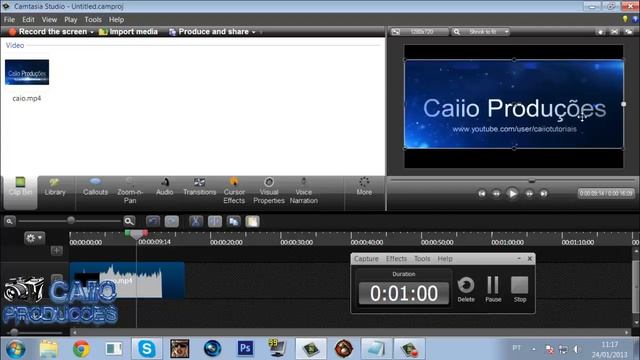Open Google Chrome from taskbar
Screen dimensions: 640x360
[x=81, y=349]
